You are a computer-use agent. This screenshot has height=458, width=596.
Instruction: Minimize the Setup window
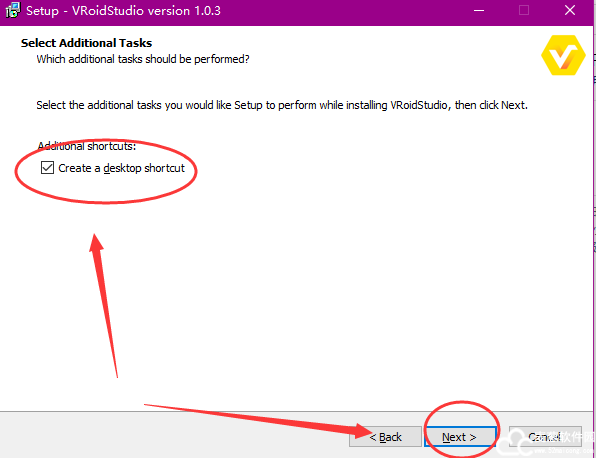479,10
